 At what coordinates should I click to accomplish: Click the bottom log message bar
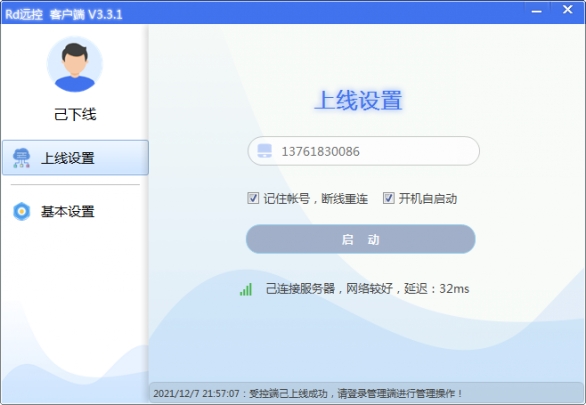(x=367, y=393)
